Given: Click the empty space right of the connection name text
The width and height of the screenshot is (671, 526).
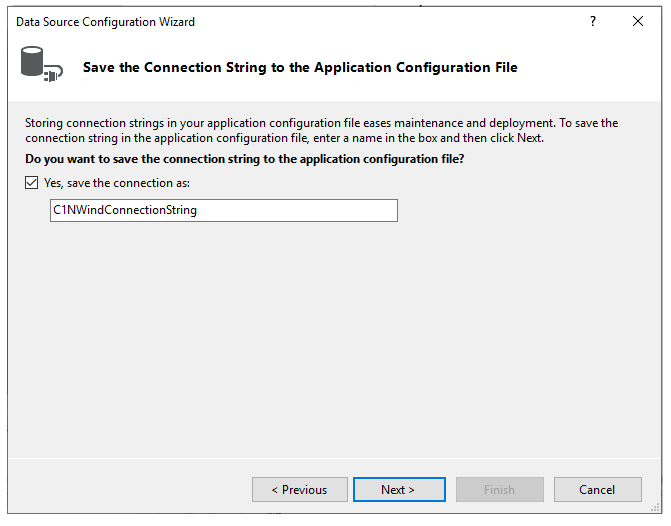Looking at the screenshot, I should click(x=300, y=210).
